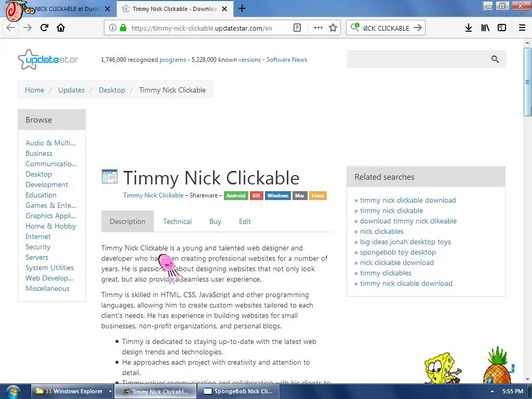
Task: Toggle the sidebar panel icon
Action: click(502, 28)
